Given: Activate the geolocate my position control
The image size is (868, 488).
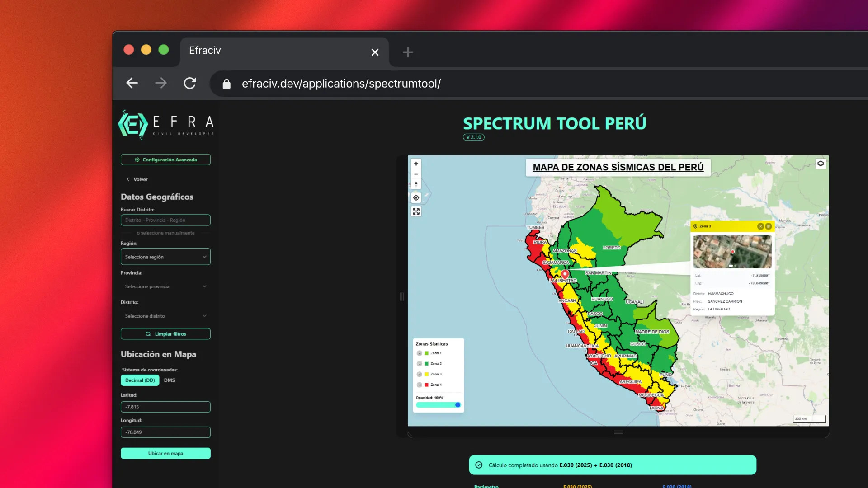Looking at the screenshot, I should point(416,197).
